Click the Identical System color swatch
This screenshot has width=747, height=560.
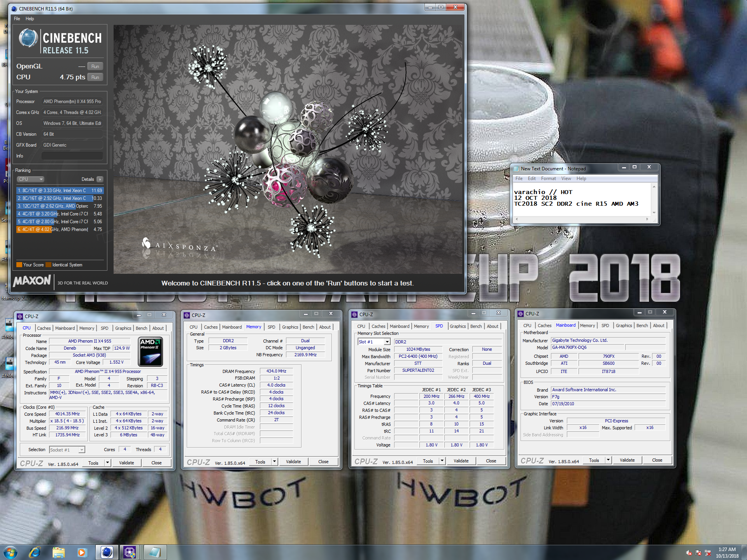[x=48, y=265]
